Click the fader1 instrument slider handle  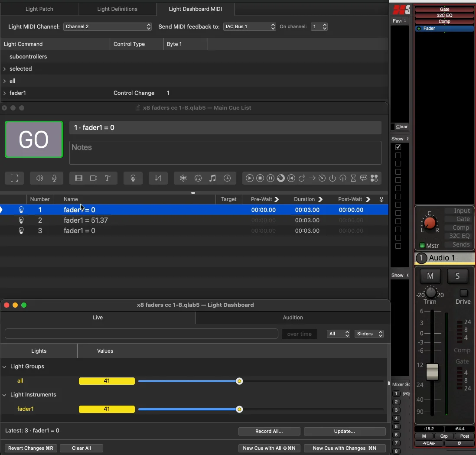(x=239, y=409)
